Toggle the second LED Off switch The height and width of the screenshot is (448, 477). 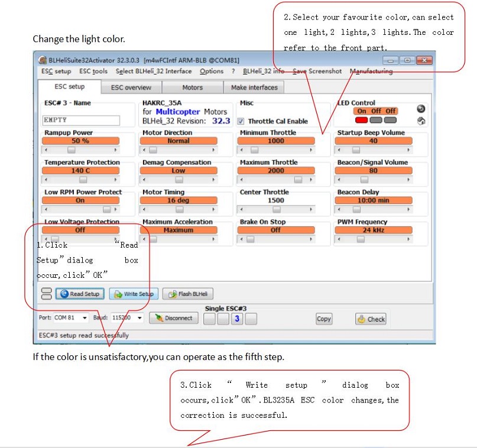pos(376,111)
